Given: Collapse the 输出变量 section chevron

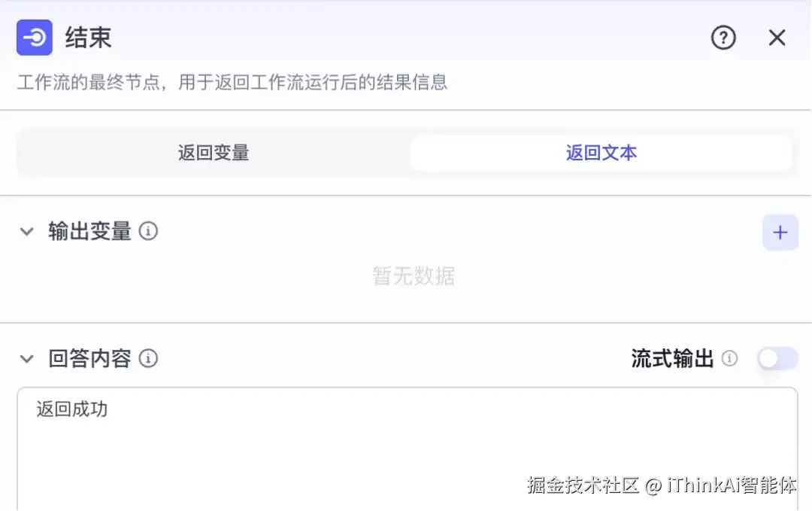Looking at the screenshot, I should (26, 231).
